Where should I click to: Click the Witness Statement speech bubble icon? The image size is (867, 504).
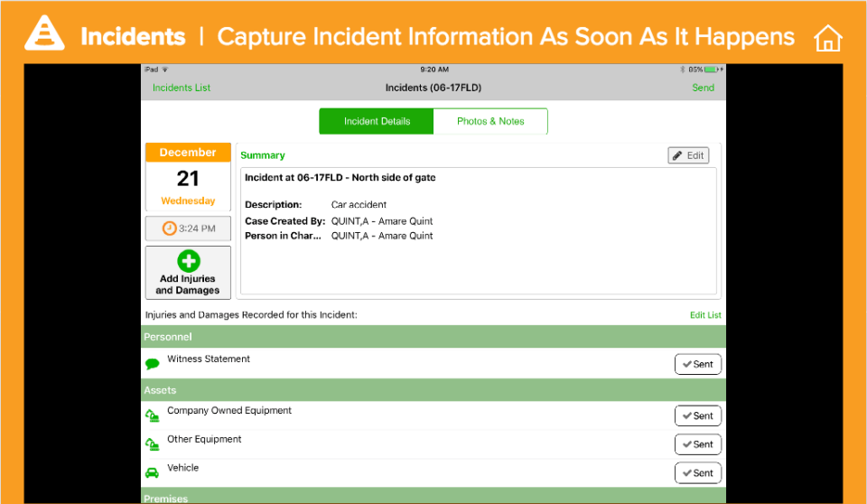pyautogui.click(x=152, y=363)
